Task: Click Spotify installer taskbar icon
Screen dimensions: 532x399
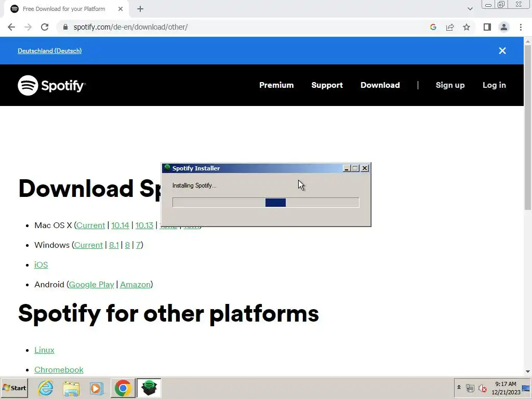Action: pos(149,388)
